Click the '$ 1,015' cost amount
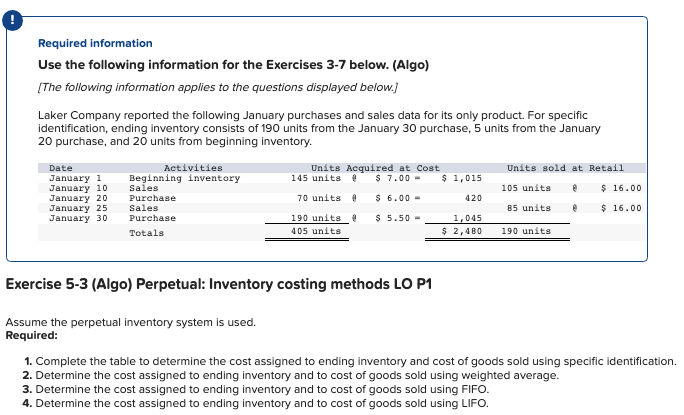 (x=462, y=178)
